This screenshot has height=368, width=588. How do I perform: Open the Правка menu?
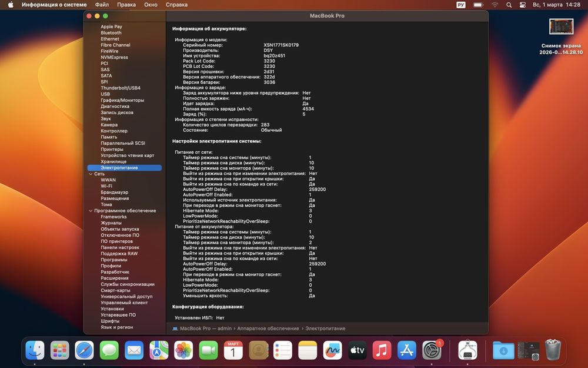coord(126,5)
